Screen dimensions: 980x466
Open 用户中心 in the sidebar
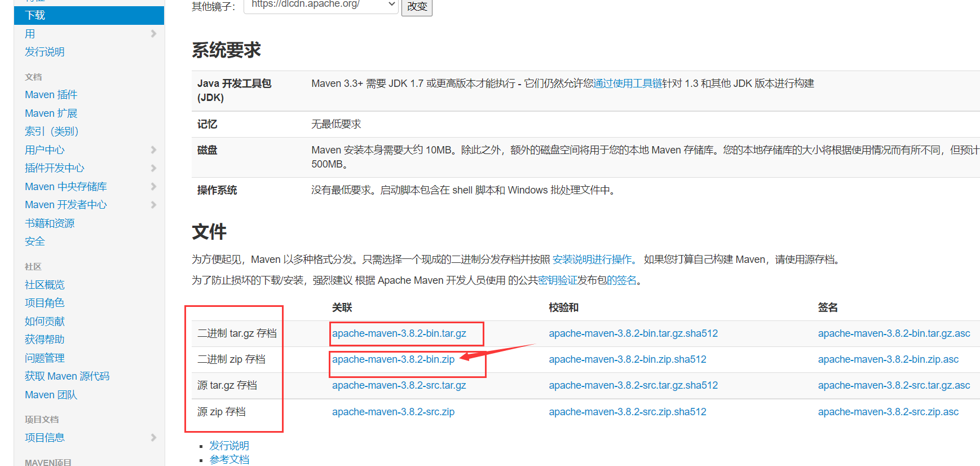pos(45,150)
